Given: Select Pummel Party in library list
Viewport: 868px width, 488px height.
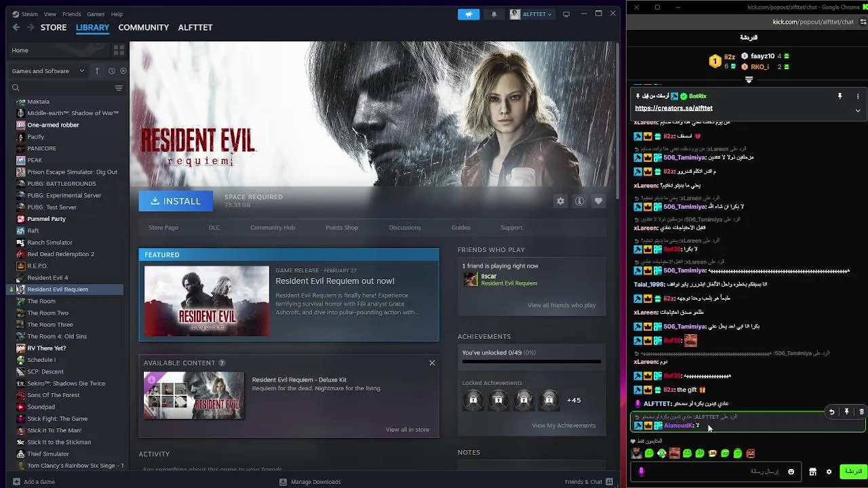Looking at the screenshot, I should tap(46, 219).
